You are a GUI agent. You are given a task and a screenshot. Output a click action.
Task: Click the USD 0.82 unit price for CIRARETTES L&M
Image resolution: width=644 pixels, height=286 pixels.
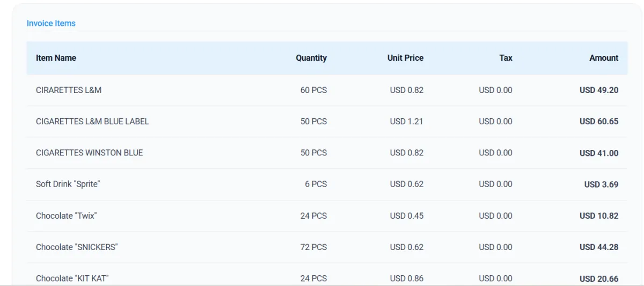point(406,90)
